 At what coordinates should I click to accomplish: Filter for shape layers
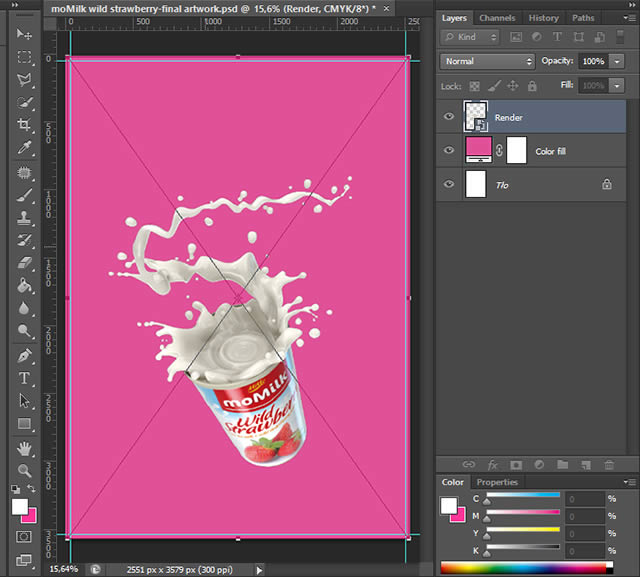point(578,37)
